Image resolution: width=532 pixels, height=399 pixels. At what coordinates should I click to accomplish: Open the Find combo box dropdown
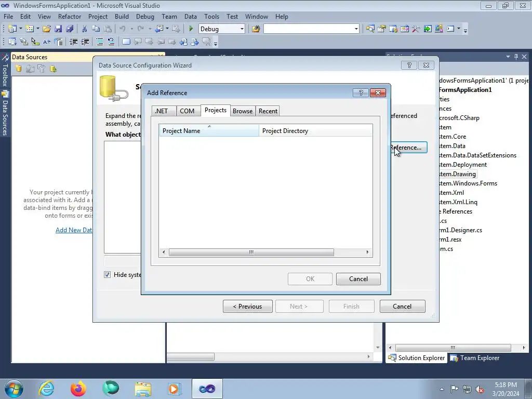[356, 29]
